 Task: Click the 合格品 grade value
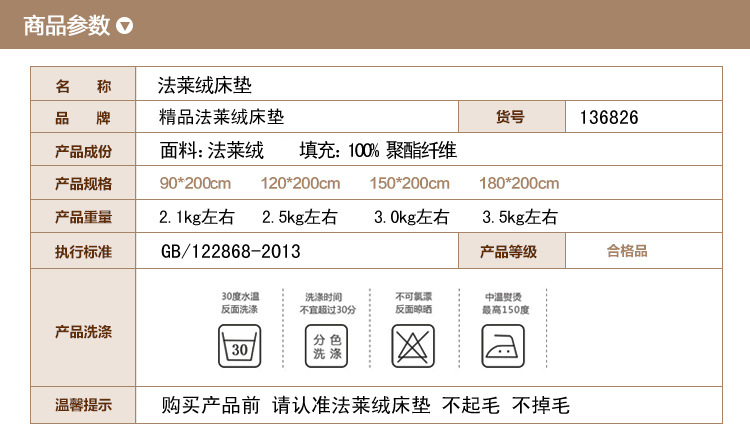(627, 251)
